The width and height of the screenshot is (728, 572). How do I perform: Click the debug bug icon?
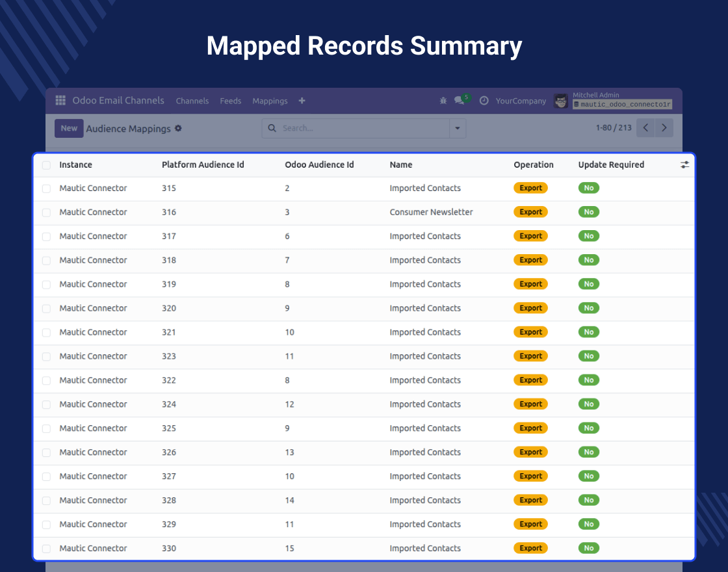(443, 100)
